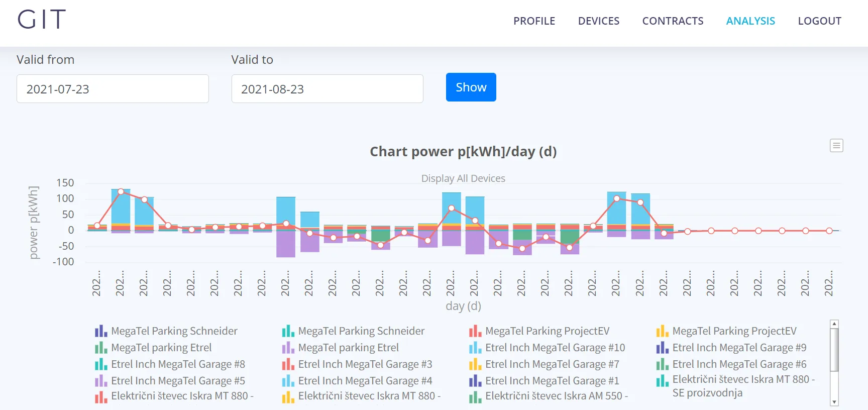Click Garage #9 dark-blue bar icon in legend
This screenshot has height=410, width=868.
click(x=662, y=348)
